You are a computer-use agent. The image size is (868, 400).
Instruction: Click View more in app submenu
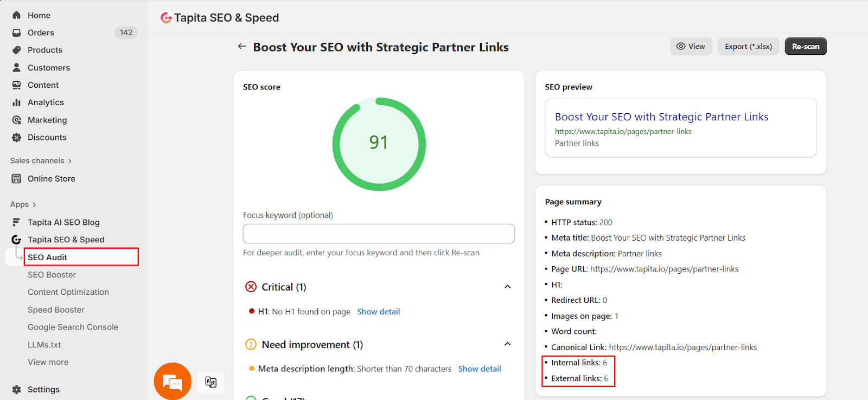pos(48,362)
